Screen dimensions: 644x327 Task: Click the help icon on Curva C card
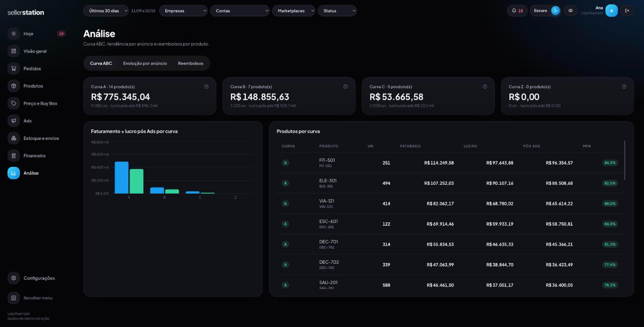point(485,87)
